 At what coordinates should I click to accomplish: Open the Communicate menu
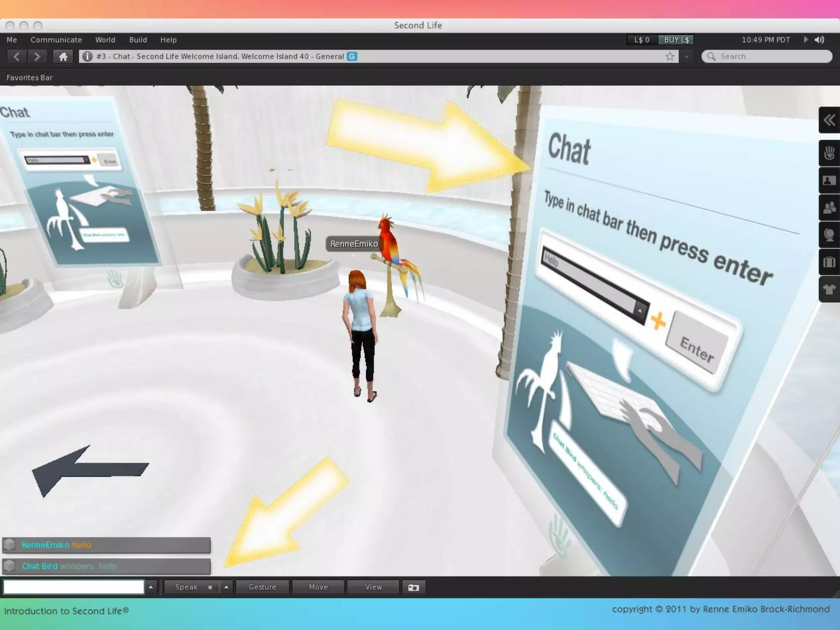[x=56, y=40]
